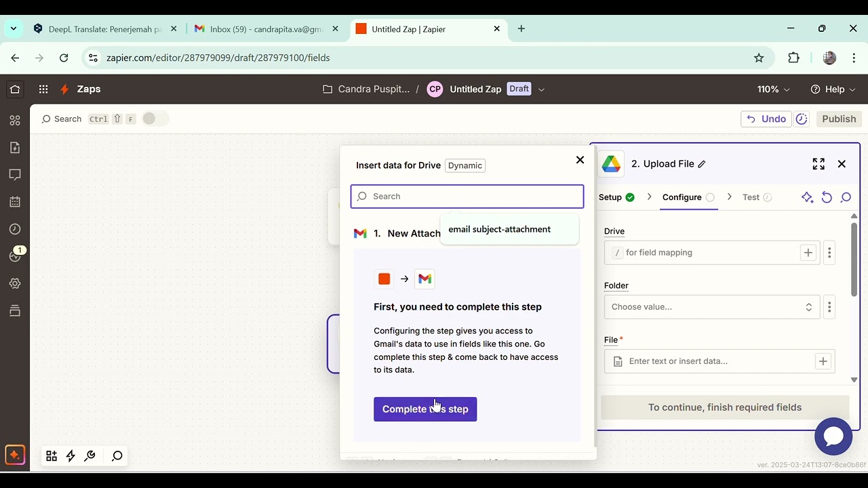This screenshot has height=488, width=868.
Task: Click the dark mode/AI icon next to Undo
Action: (x=802, y=119)
